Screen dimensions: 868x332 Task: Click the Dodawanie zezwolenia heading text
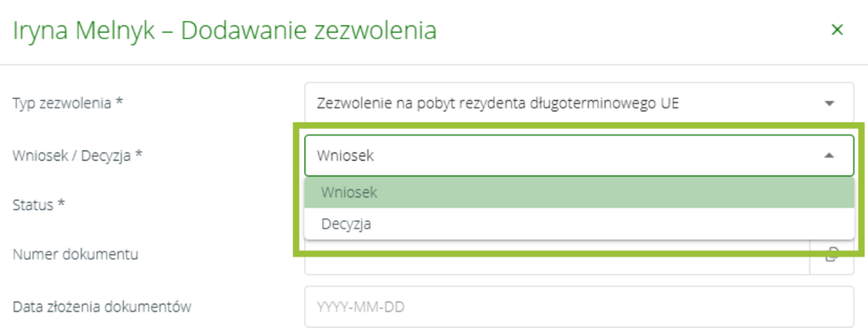309,31
